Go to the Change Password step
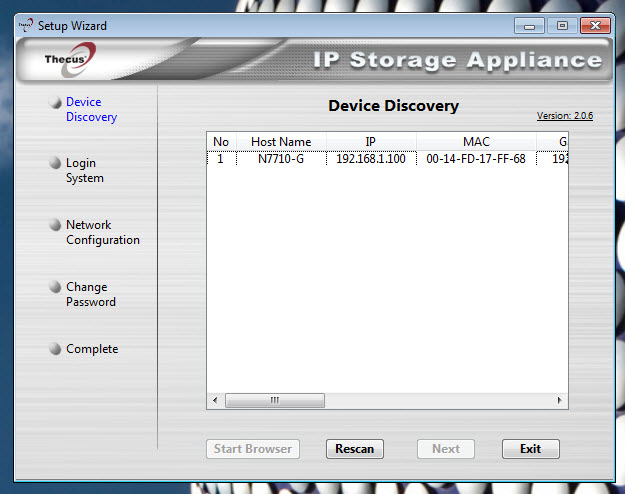Viewport: 625px width, 494px height. coord(91,294)
